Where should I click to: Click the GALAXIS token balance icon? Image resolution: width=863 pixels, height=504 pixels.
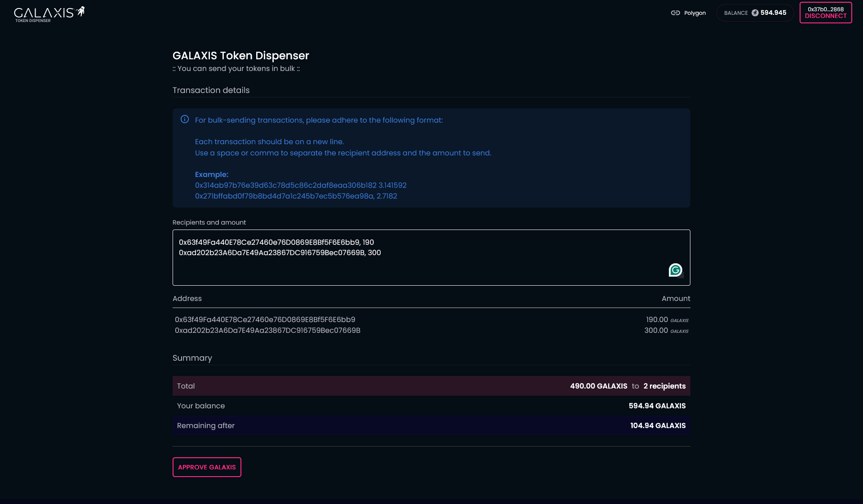[x=755, y=13]
